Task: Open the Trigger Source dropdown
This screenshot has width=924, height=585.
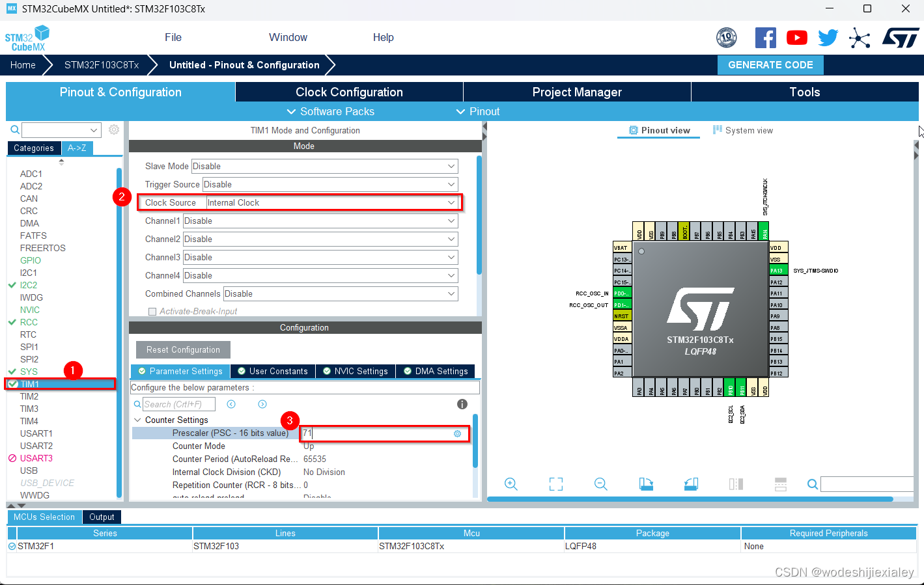Action: [x=330, y=185]
